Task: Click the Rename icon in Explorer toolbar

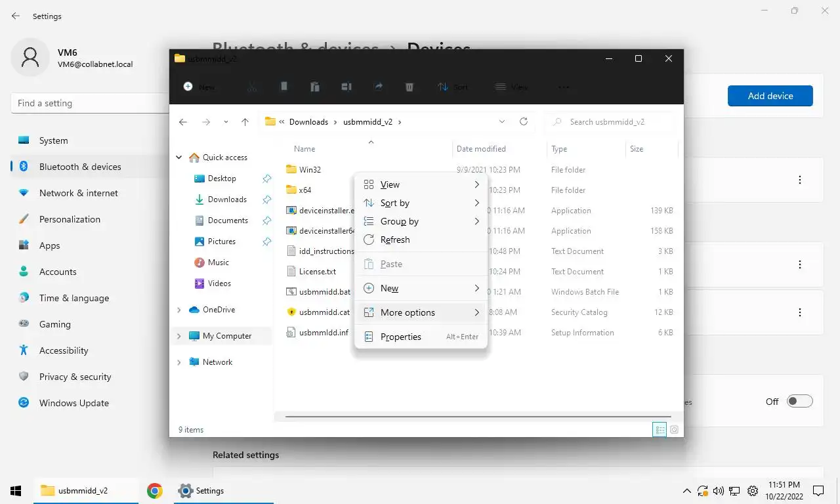Action: pos(346,87)
